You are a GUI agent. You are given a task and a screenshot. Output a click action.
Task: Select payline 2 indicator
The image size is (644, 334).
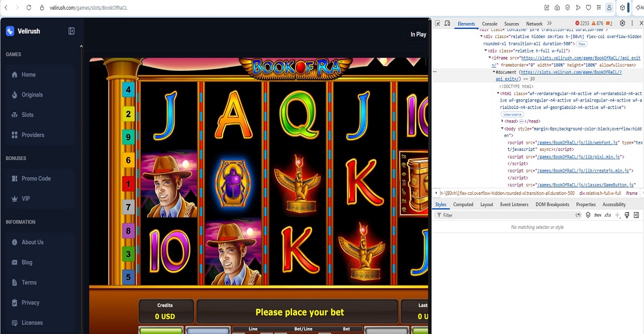128,114
